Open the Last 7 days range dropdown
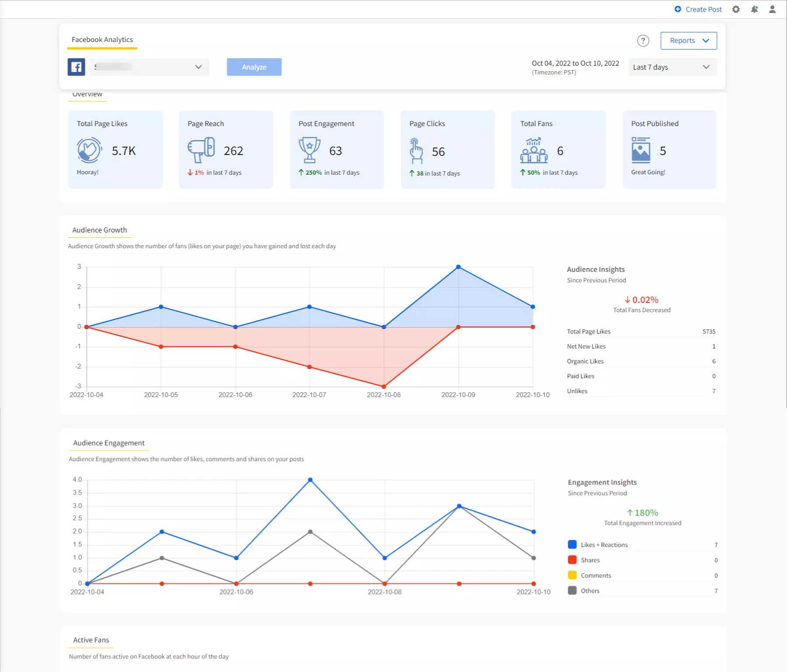 [x=672, y=67]
